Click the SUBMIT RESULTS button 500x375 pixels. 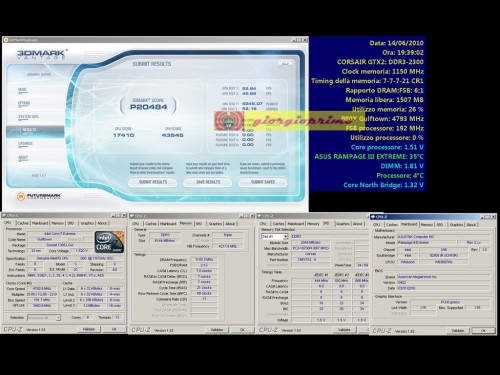point(153,182)
